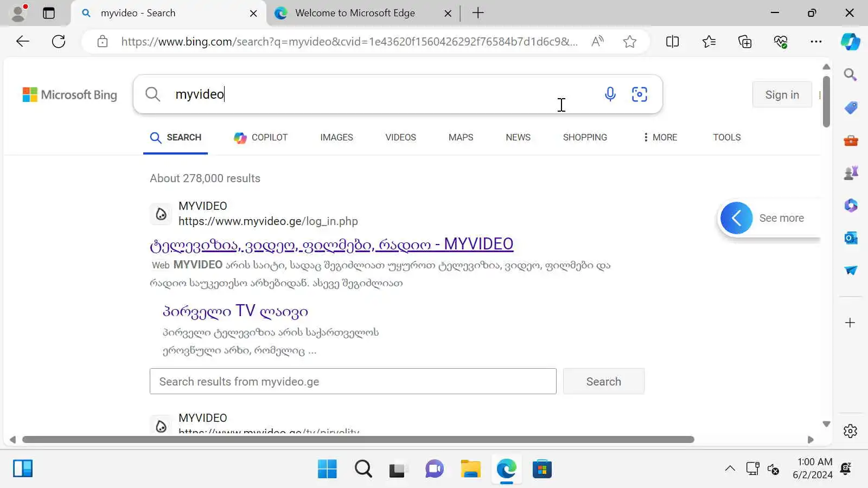View site information lock icon

click(103, 42)
